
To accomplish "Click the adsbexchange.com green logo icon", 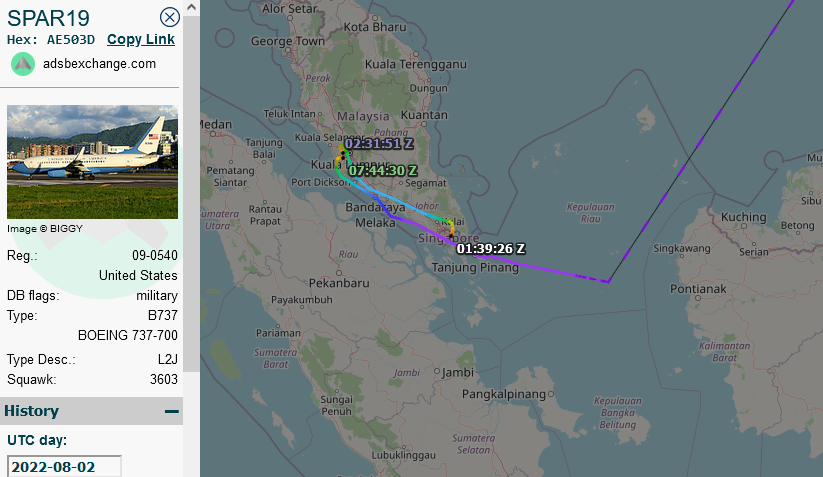I will 23,64.
